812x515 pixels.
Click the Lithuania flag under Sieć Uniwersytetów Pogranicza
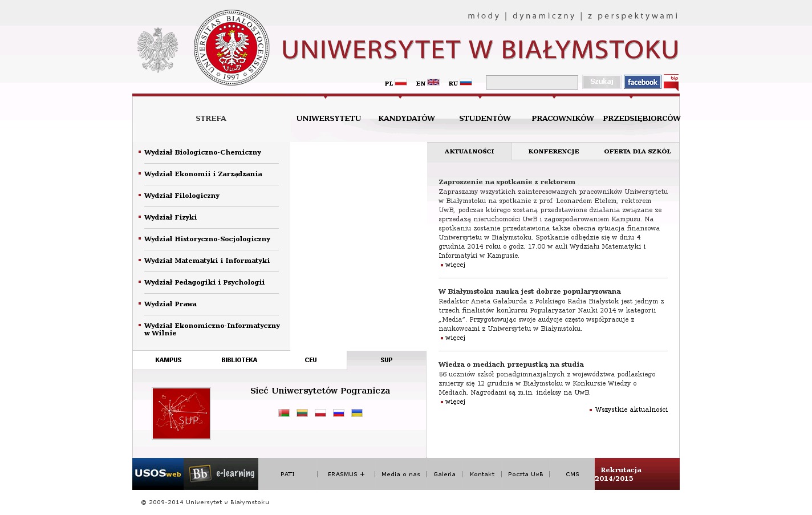point(302,413)
